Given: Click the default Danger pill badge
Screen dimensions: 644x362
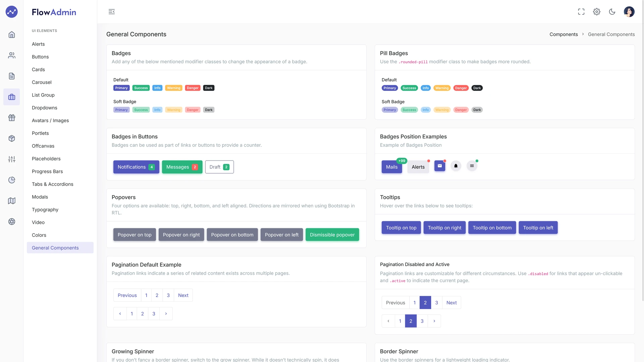Looking at the screenshot, I should [x=461, y=88].
